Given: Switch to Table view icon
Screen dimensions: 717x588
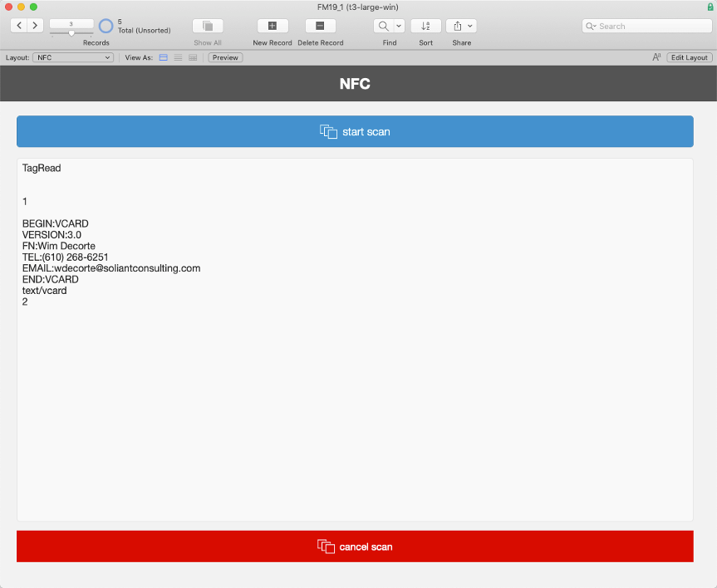Looking at the screenshot, I should [x=193, y=57].
